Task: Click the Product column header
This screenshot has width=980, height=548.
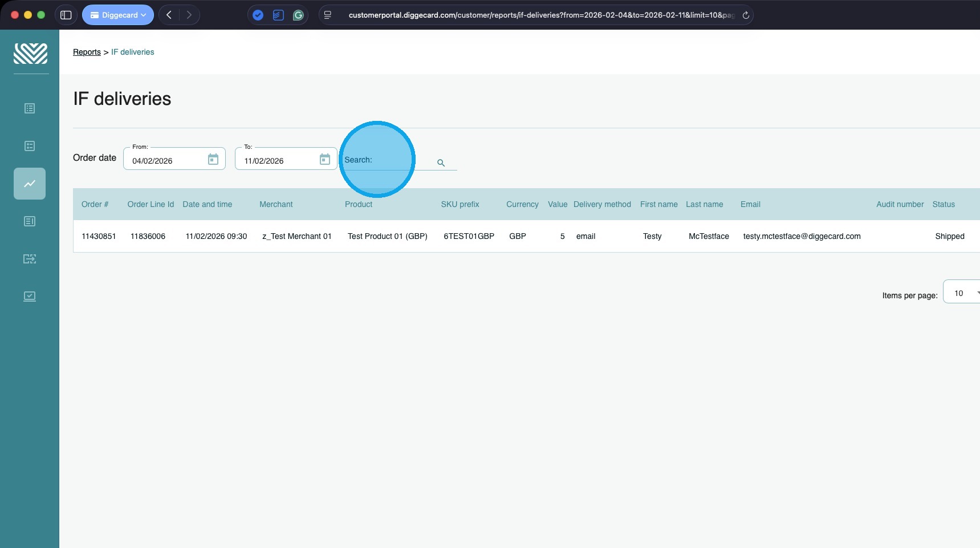Action: pos(359,204)
